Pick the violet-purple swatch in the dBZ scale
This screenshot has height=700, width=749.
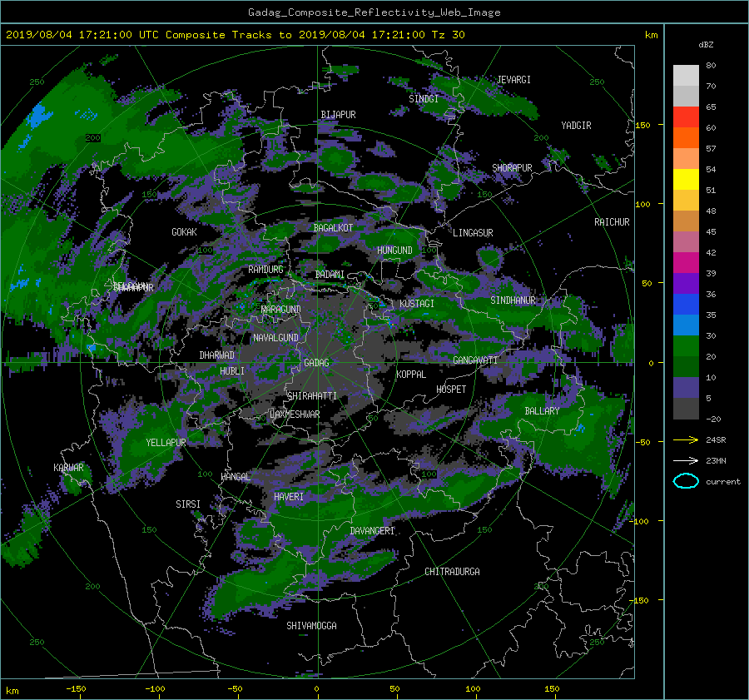pos(686,283)
